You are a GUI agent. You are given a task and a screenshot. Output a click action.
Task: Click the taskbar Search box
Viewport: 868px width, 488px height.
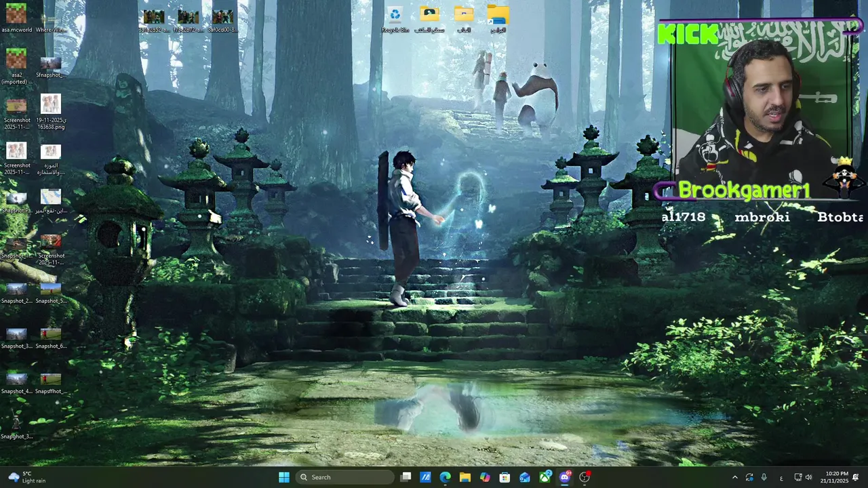pyautogui.click(x=346, y=477)
